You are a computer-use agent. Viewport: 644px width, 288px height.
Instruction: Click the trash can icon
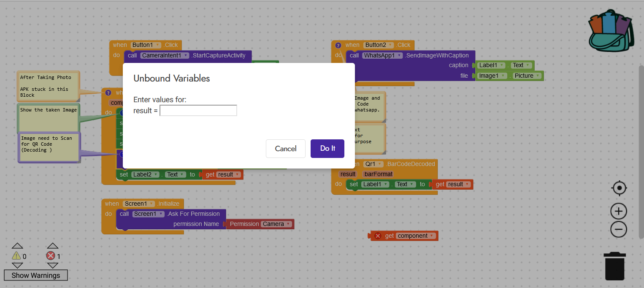[614, 266]
